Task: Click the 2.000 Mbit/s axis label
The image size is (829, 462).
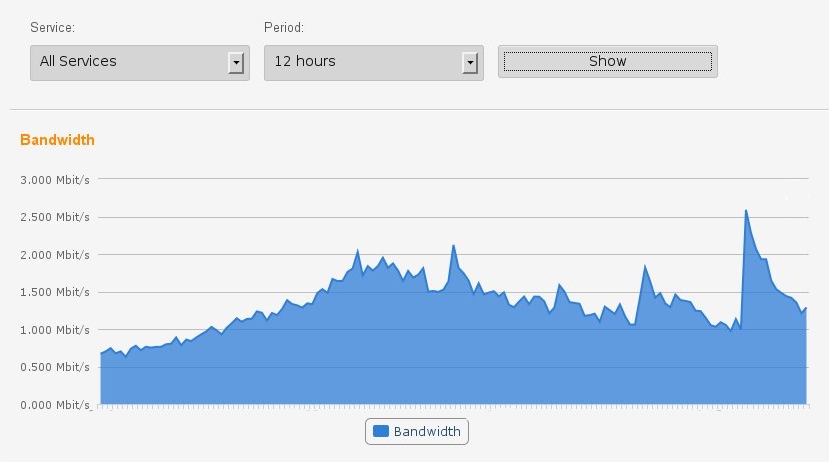Action: pyautogui.click(x=55, y=255)
